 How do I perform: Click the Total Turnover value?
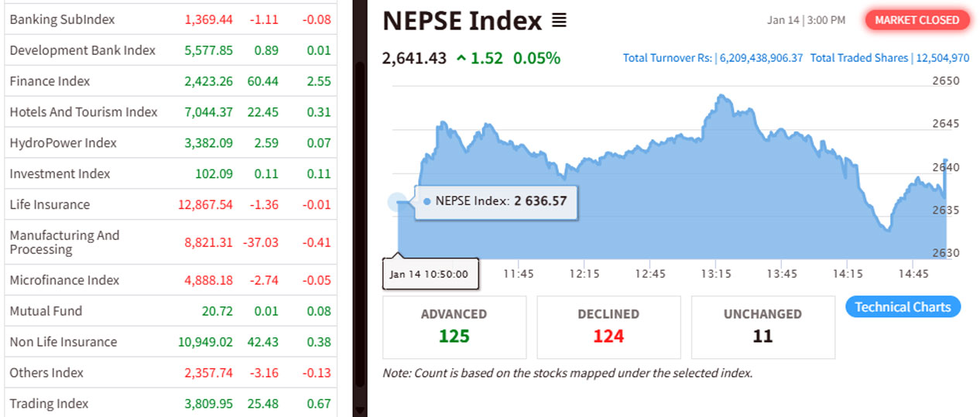761,58
